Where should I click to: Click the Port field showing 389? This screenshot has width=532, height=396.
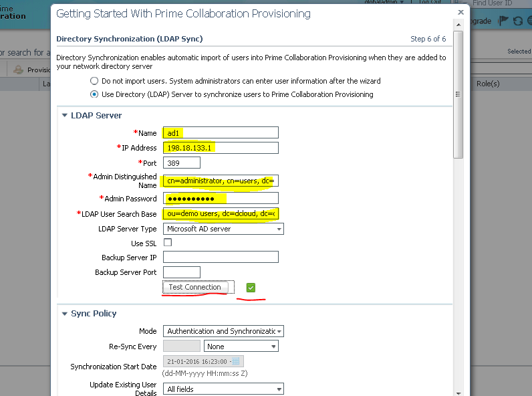(x=182, y=163)
